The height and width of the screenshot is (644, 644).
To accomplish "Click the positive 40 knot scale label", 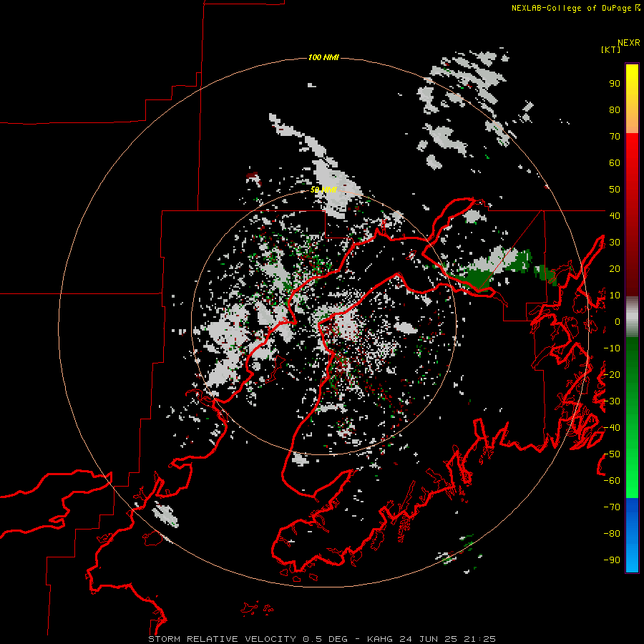I will coord(615,215).
